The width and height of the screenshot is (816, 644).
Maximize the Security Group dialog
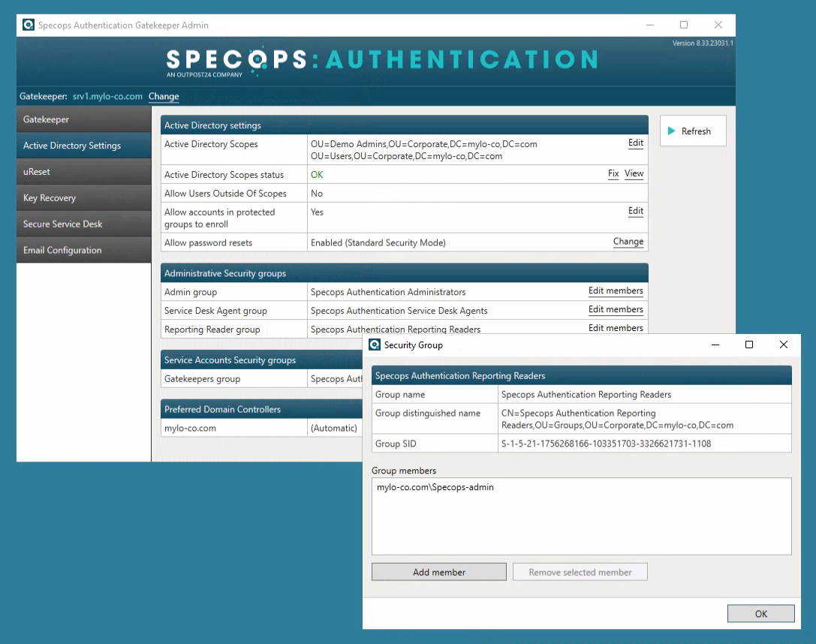(x=749, y=345)
